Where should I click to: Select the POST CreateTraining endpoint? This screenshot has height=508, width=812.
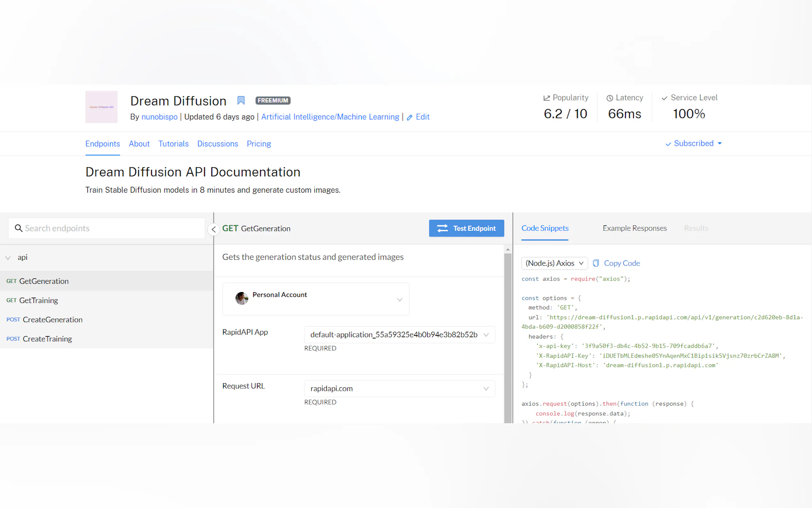[47, 339]
